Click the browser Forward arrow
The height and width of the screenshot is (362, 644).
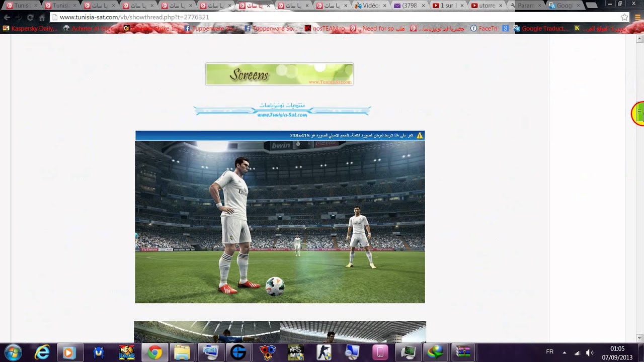coord(19,17)
